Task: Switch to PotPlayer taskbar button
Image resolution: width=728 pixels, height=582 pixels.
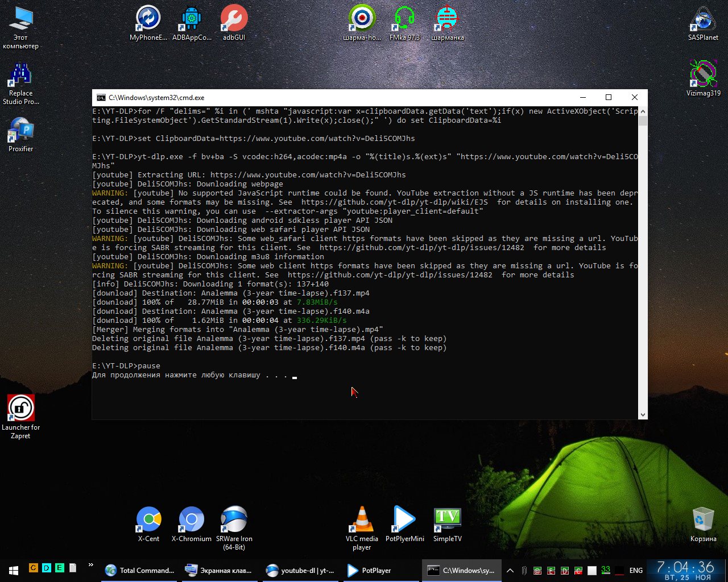Action: [370, 570]
